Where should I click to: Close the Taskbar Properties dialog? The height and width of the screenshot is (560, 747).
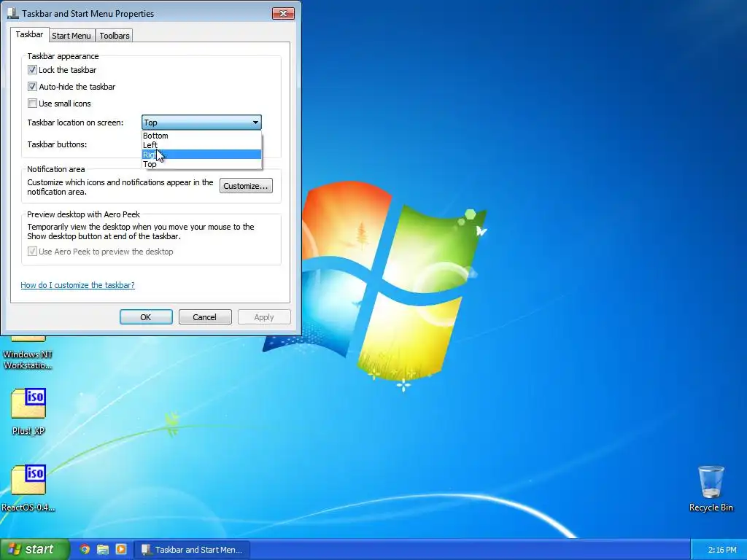[x=283, y=13]
